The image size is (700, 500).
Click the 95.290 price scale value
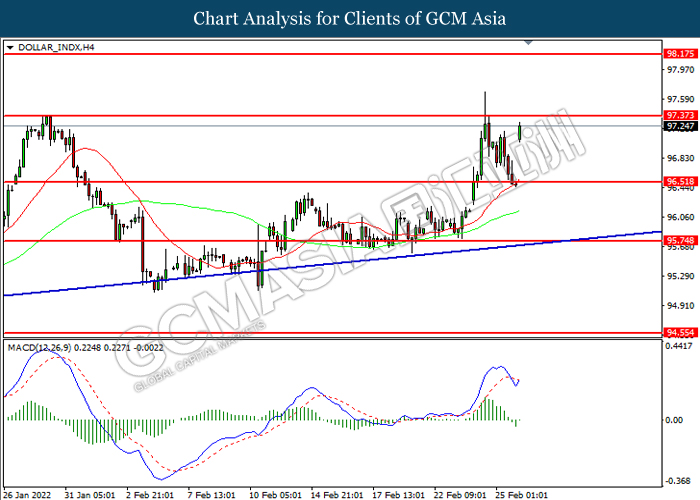[680, 276]
